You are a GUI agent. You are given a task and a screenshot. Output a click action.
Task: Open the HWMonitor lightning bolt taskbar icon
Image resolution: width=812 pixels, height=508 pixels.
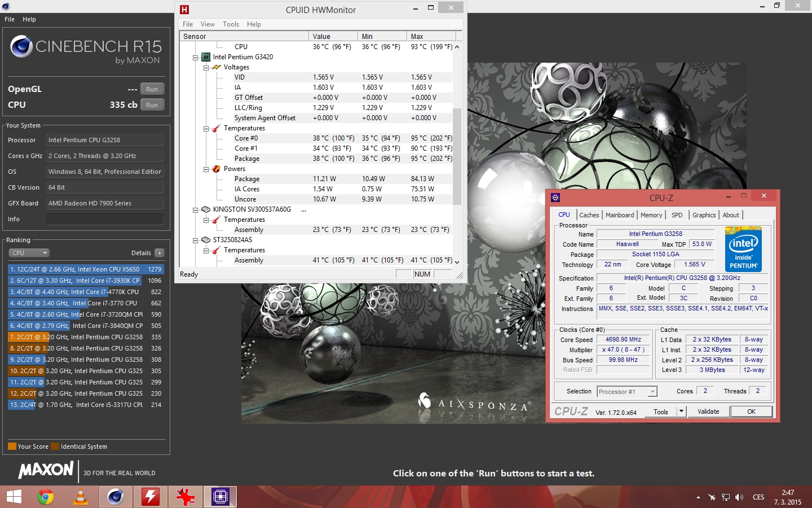click(x=151, y=497)
